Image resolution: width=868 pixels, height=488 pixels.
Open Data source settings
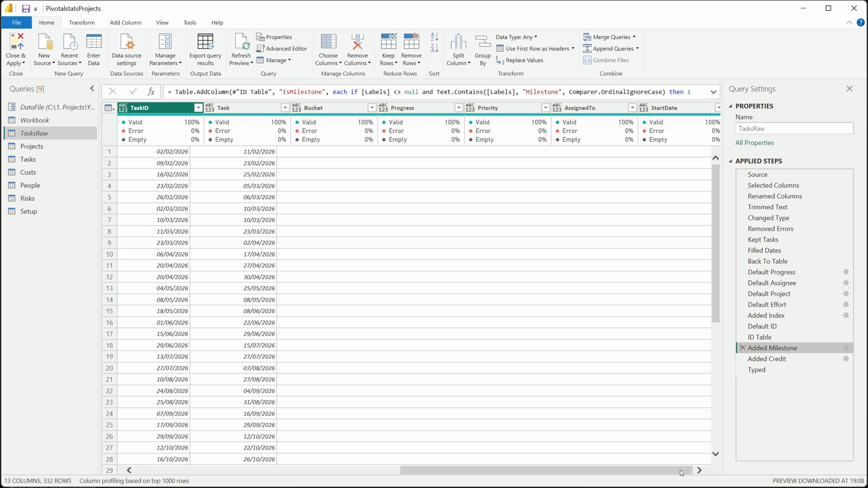point(126,49)
